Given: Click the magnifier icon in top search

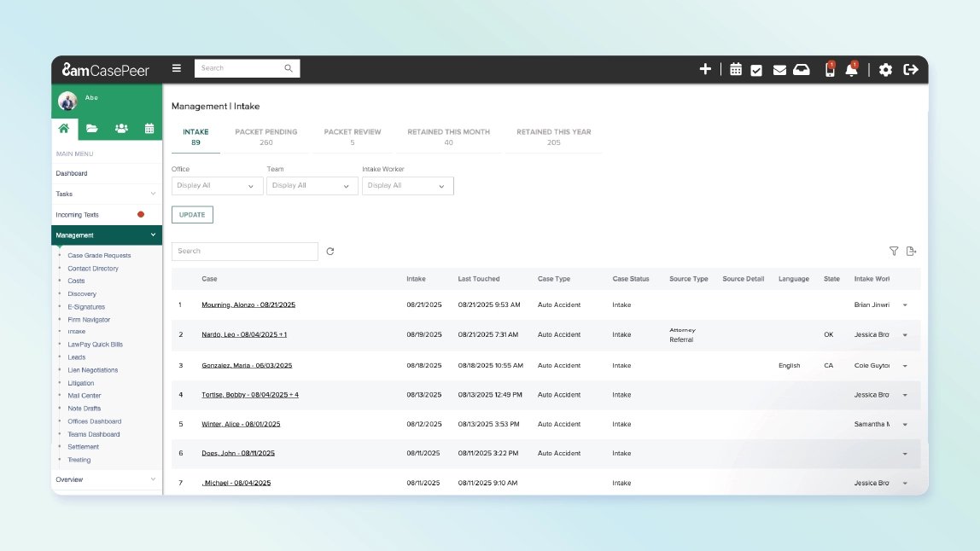Looking at the screenshot, I should coord(289,68).
